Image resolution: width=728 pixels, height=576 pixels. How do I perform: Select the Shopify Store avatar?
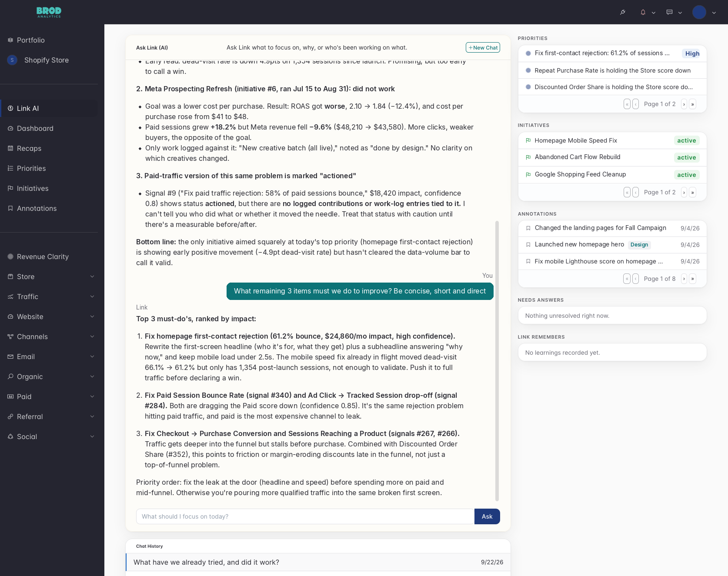(x=12, y=60)
